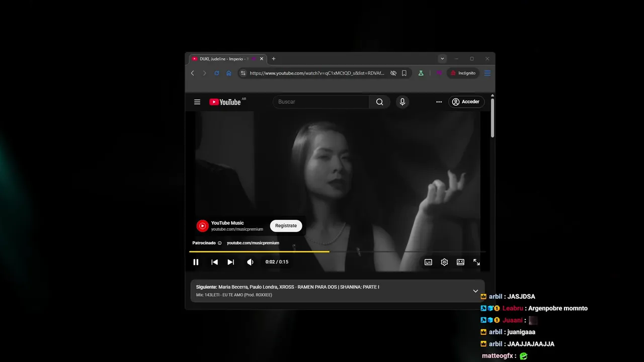Click the crossed-eye tracking protection icon
644x362 pixels.
point(393,73)
